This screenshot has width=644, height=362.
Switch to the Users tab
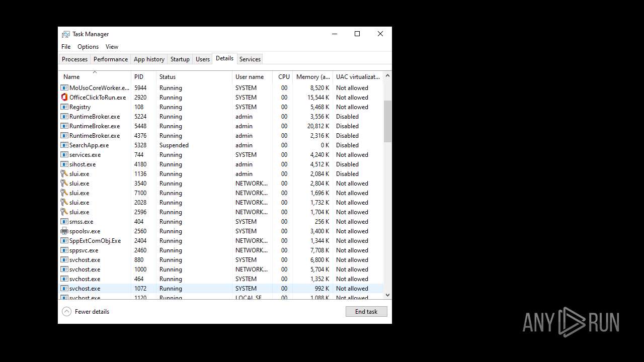203,59
